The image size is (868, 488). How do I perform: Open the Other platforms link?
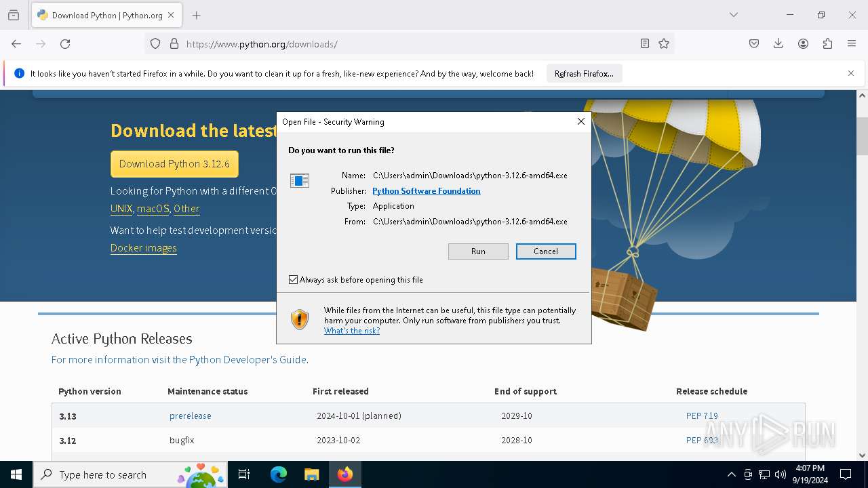tap(186, 209)
